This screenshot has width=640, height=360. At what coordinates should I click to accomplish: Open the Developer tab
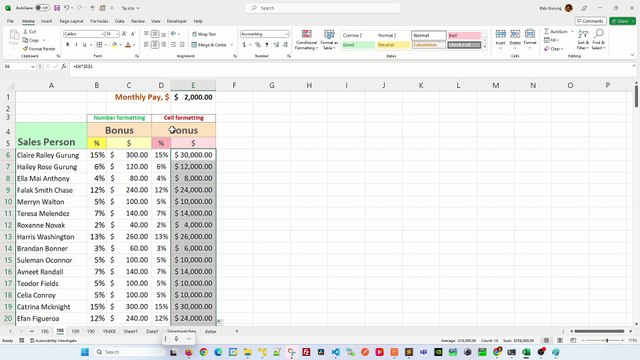tap(177, 21)
